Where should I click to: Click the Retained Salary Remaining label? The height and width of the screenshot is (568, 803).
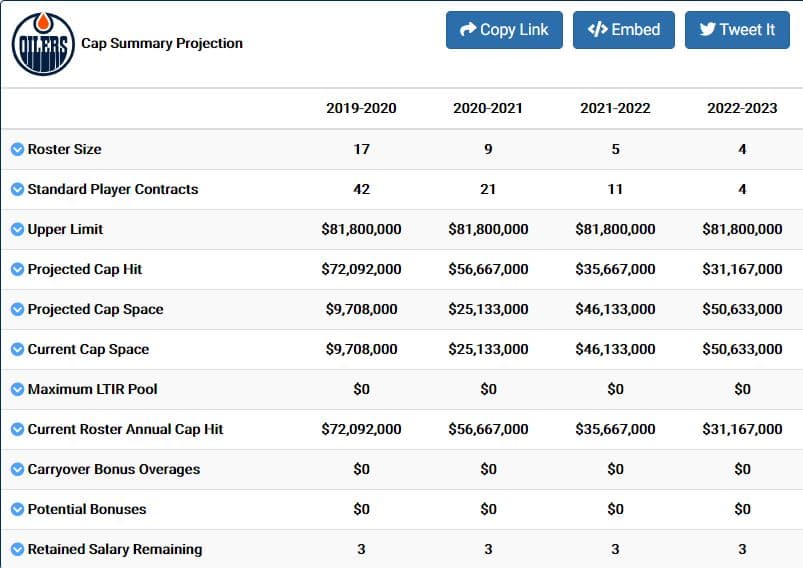(114, 549)
